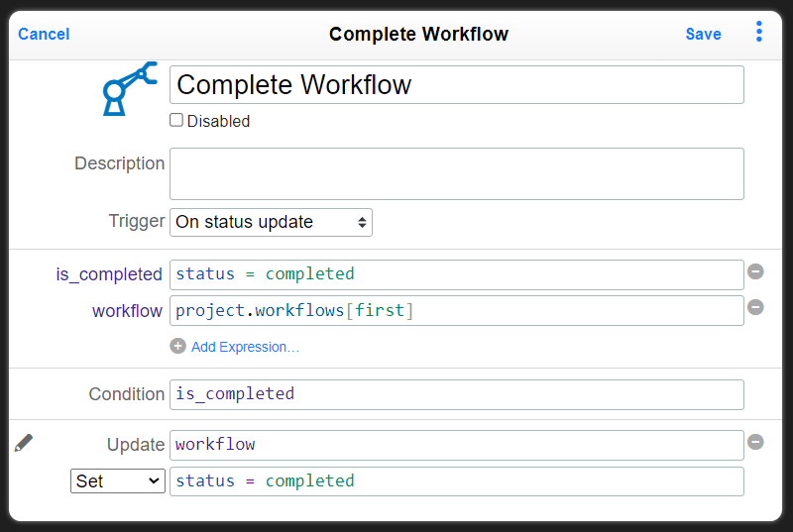The height and width of the screenshot is (532, 793).
Task: Edit the is_completed expression field
Action: pos(457,274)
